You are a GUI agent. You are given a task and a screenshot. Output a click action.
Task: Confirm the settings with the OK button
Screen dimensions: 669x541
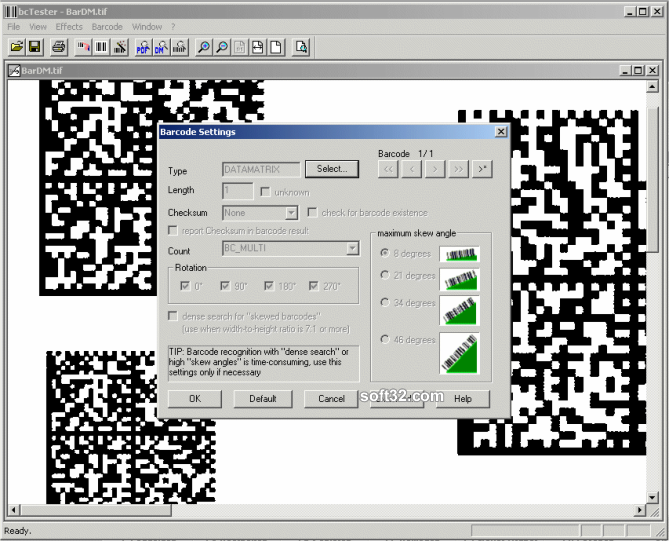coord(195,398)
